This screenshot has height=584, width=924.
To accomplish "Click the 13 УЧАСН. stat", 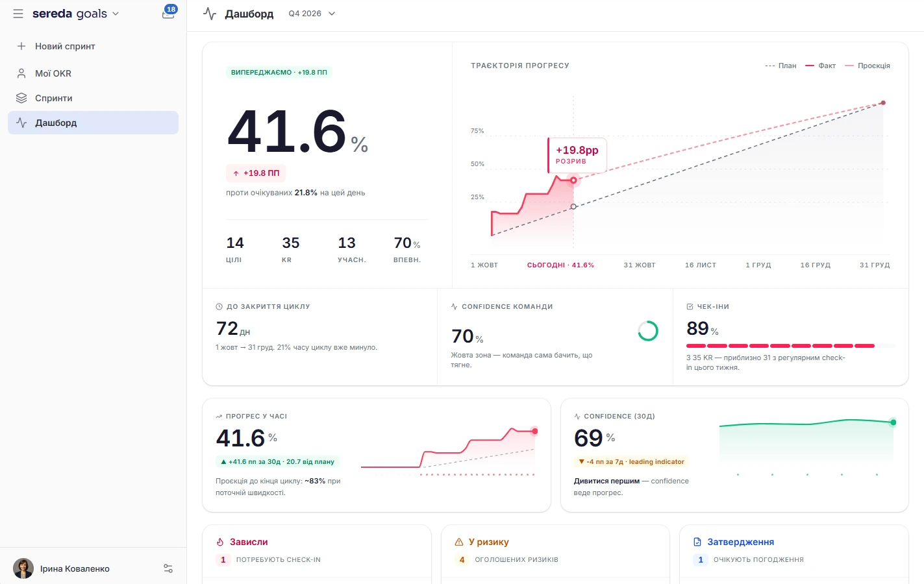I will point(351,250).
